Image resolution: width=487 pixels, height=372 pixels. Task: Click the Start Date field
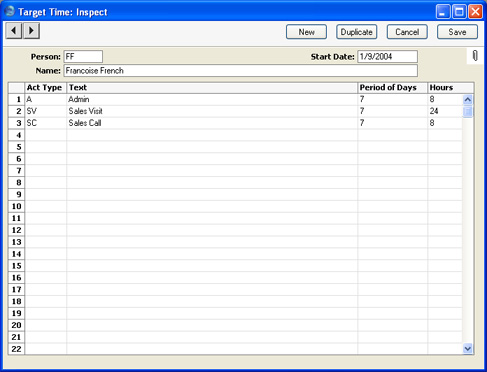point(387,56)
